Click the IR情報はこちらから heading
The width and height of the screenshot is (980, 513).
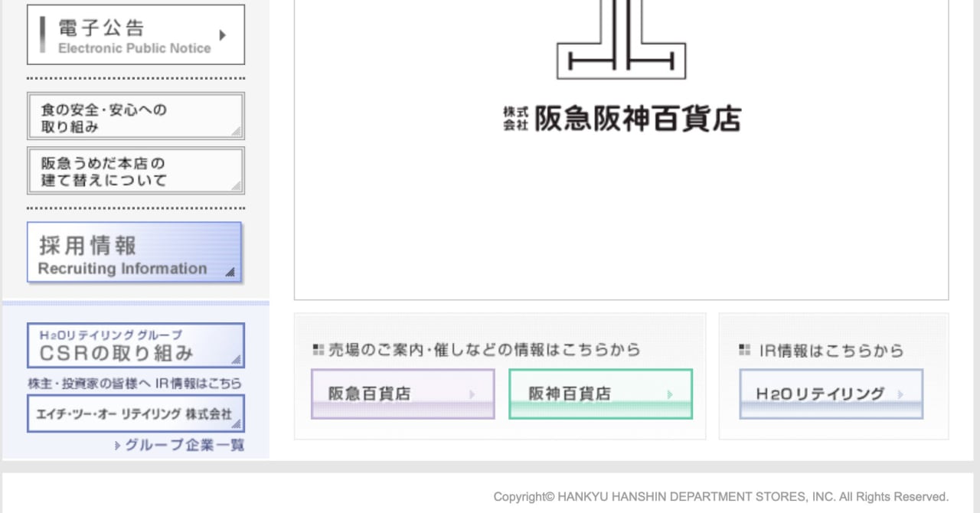(x=831, y=351)
